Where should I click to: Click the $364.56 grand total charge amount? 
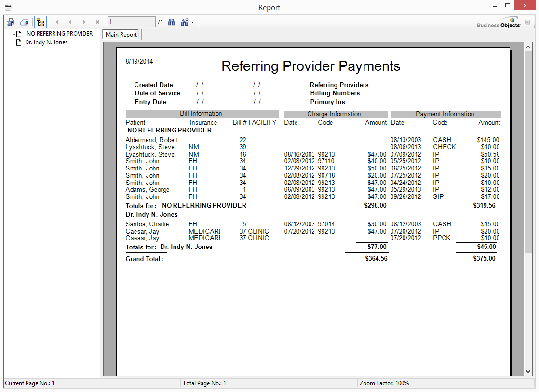pyautogui.click(x=376, y=258)
